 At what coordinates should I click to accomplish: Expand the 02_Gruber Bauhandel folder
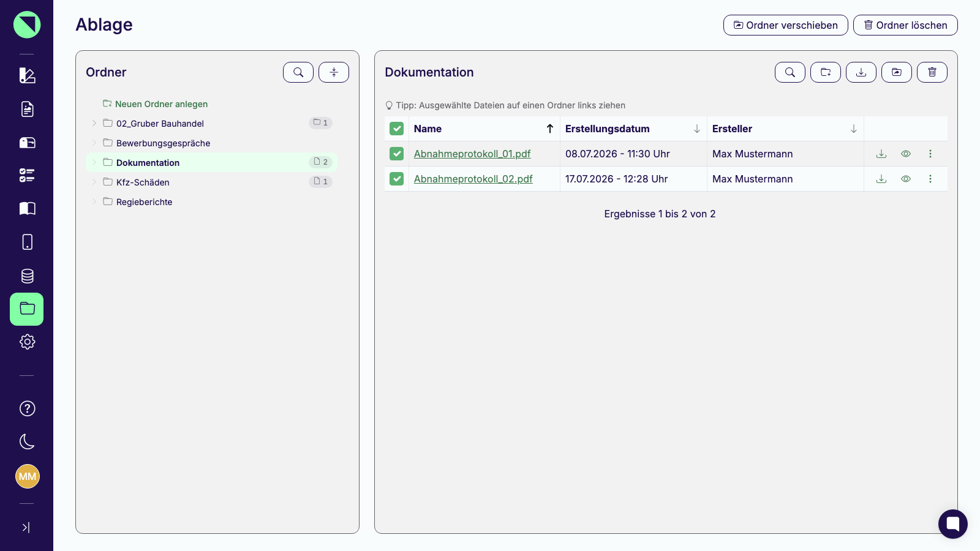(94, 123)
